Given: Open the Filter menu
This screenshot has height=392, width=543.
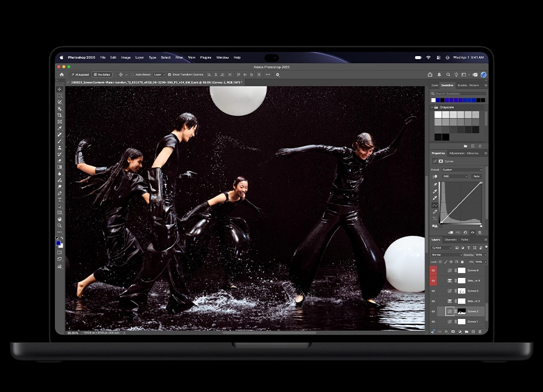Looking at the screenshot, I should tap(179, 57).
